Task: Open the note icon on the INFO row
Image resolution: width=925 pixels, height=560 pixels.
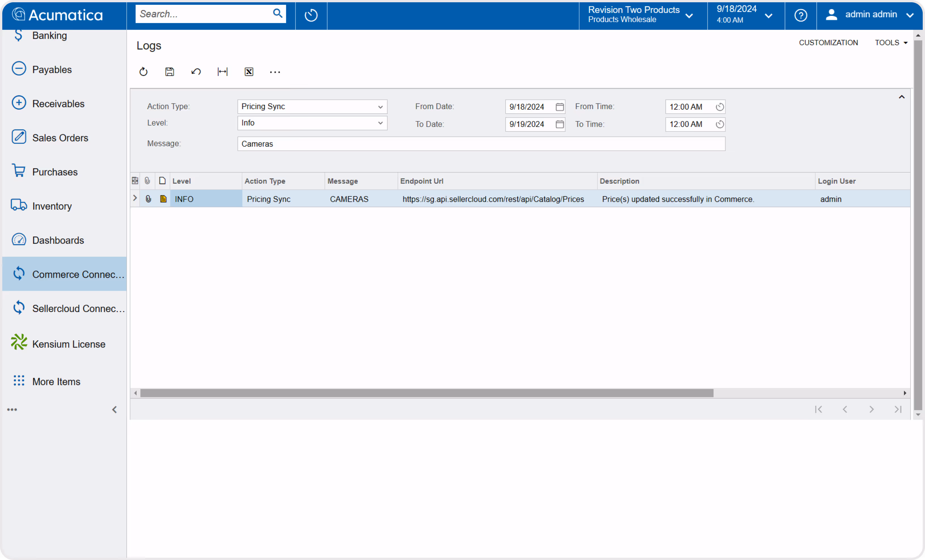Action: point(163,199)
